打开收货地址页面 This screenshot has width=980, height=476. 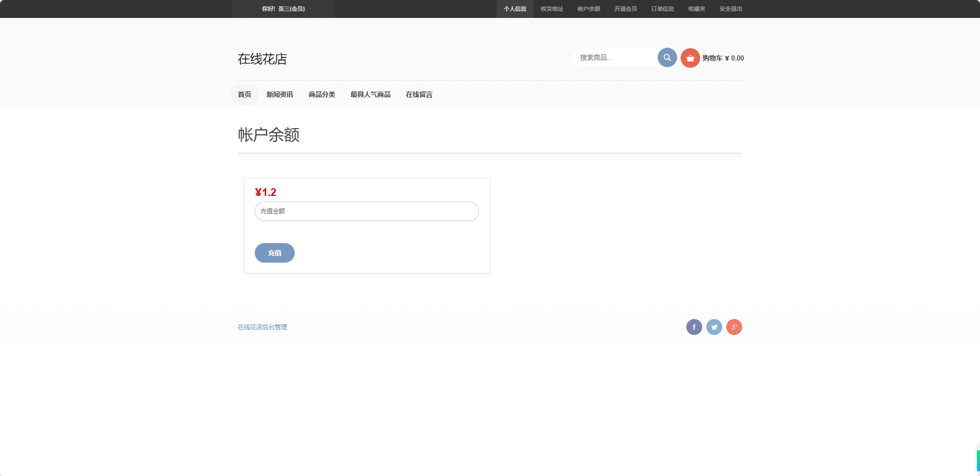tap(551, 9)
